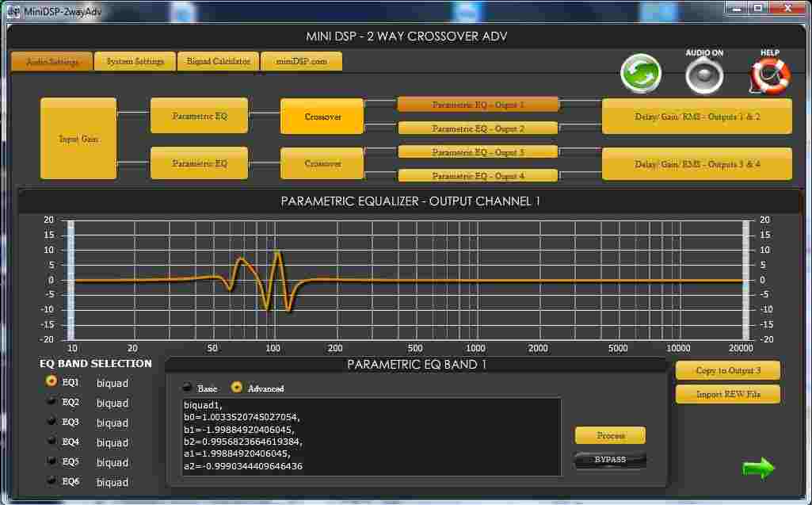The width and height of the screenshot is (812, 505).
Task: Click the a2=-0.9990344409646436 coefficient line
Action: click(x=243, y=466)
